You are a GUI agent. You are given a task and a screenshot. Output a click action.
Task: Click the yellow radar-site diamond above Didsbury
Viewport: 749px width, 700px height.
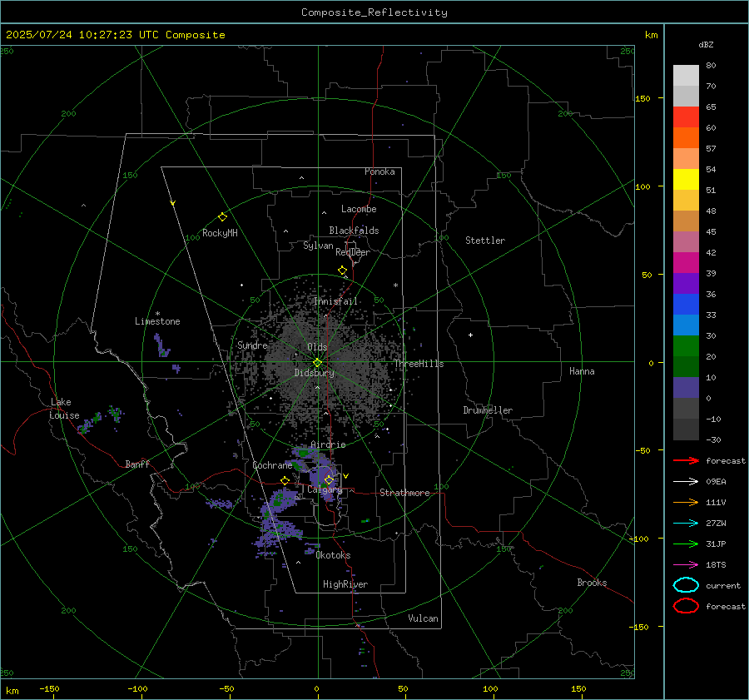click(317, 363)
